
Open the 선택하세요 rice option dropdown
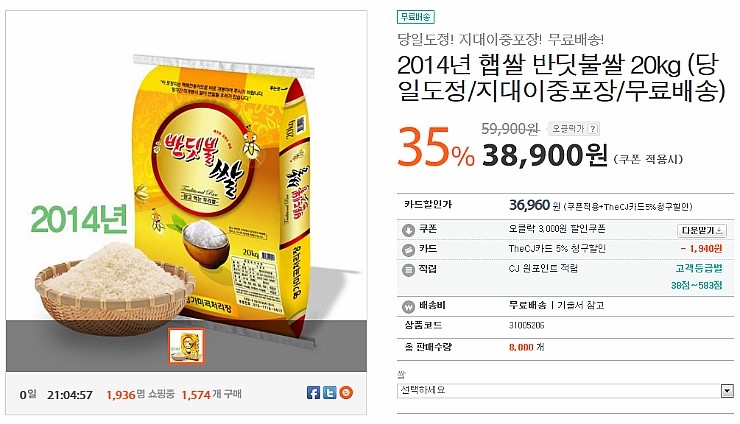pyautogui.click(x=565, y=390)
